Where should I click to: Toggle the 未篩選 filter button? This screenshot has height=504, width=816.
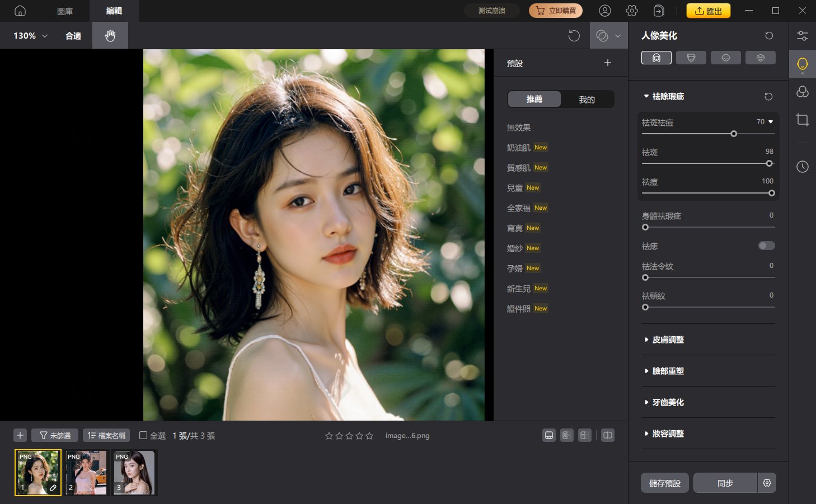tap(54, 435)
